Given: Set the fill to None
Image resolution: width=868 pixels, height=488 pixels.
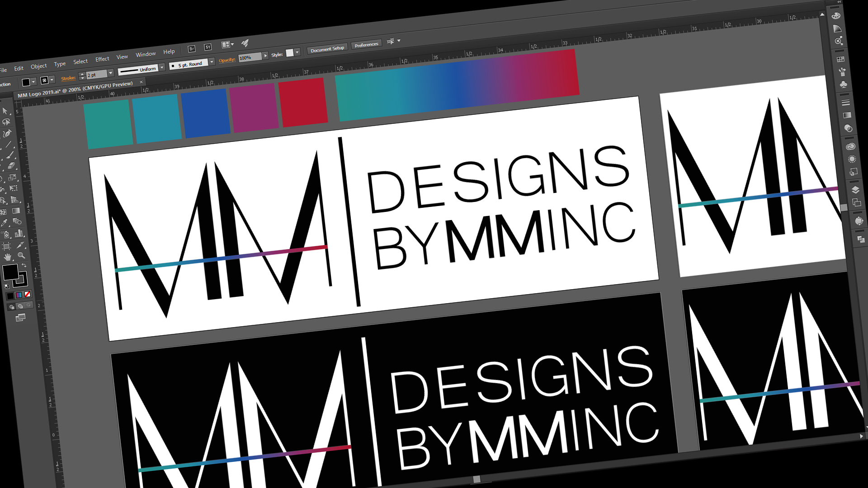Looking at the screenshot, I should click(27, 295).
